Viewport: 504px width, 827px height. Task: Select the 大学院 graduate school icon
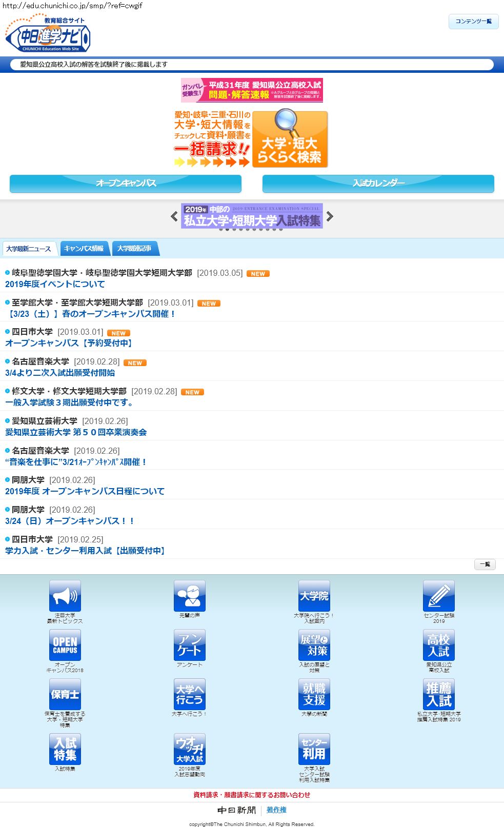[x=314, y=596]
